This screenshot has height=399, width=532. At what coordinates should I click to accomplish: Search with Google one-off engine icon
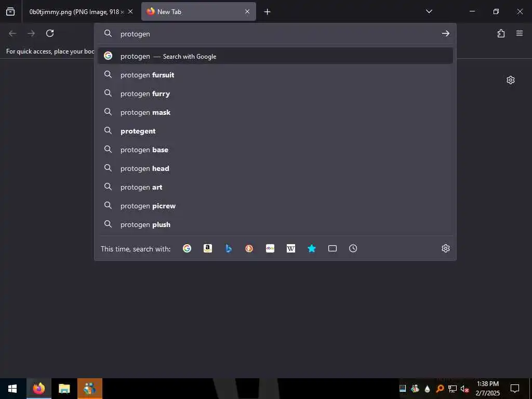click(x=187, y=249)
